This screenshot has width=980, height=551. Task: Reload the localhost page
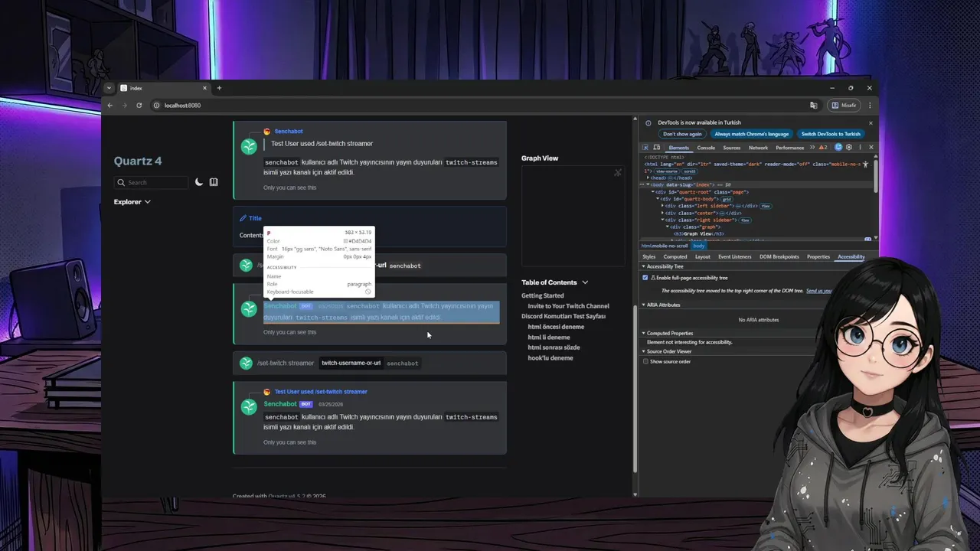139,105
